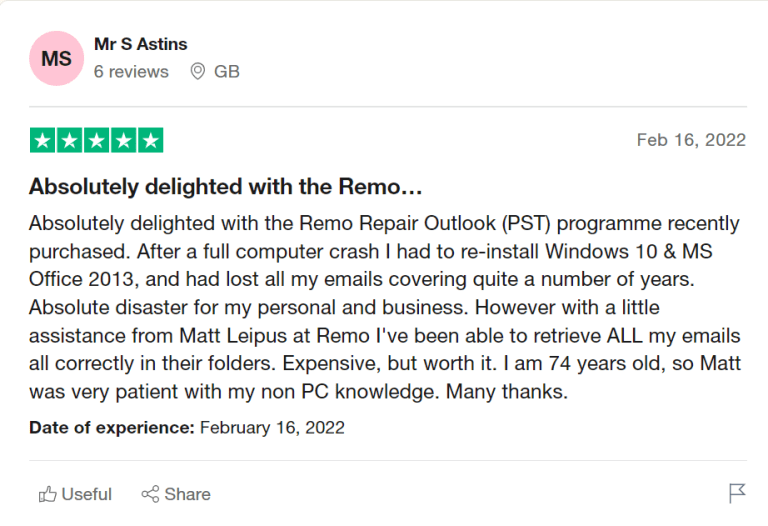Viewport: 768px width, 526px height.
Task: Open the MS profile avatar
Action: [57, 59]
